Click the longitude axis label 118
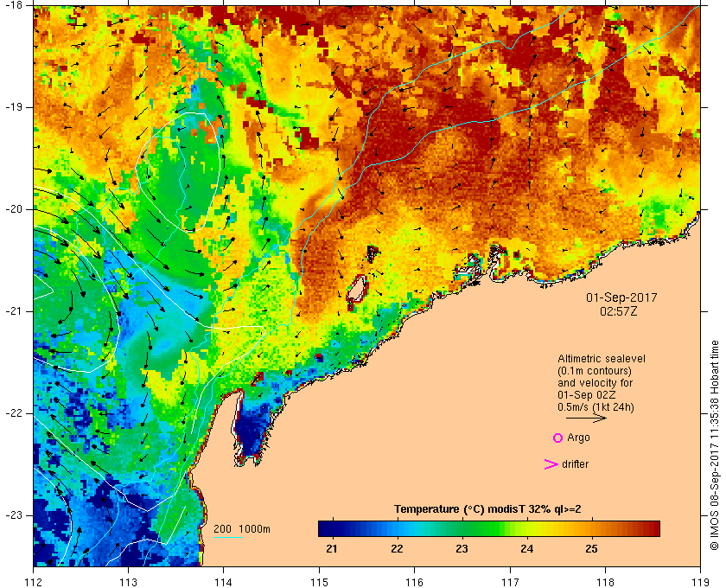This screenshot has width=726, height=588. point(605,581)
